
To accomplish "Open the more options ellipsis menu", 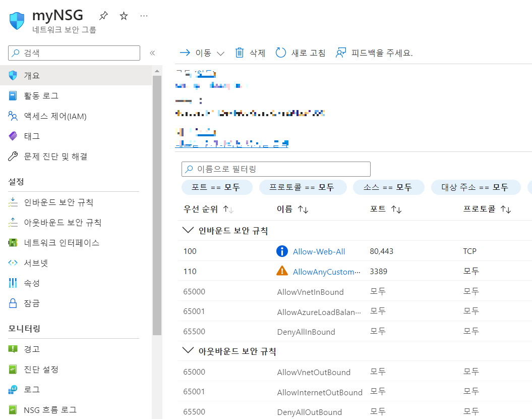I will 144,16.
